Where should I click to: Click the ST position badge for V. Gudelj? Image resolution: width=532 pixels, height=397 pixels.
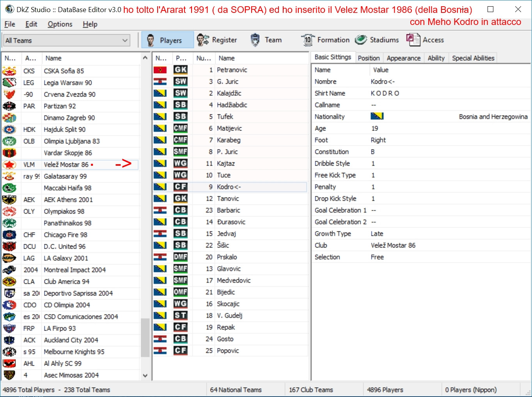click(181, 315)
